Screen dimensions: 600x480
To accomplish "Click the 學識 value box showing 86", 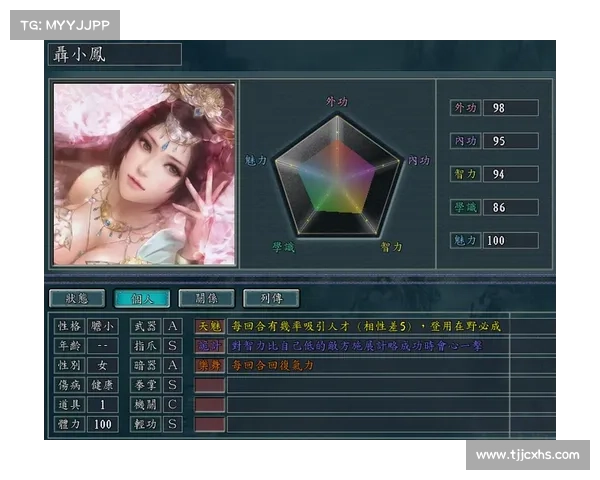I will 510,208.
